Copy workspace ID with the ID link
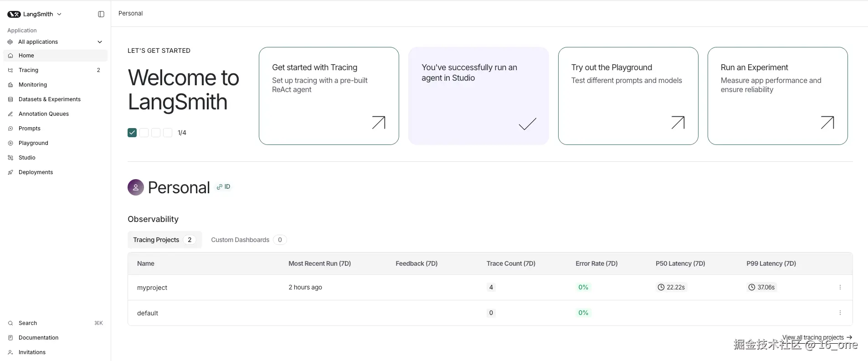This screenshot has height=361, width=868. (x=223, y=187)
